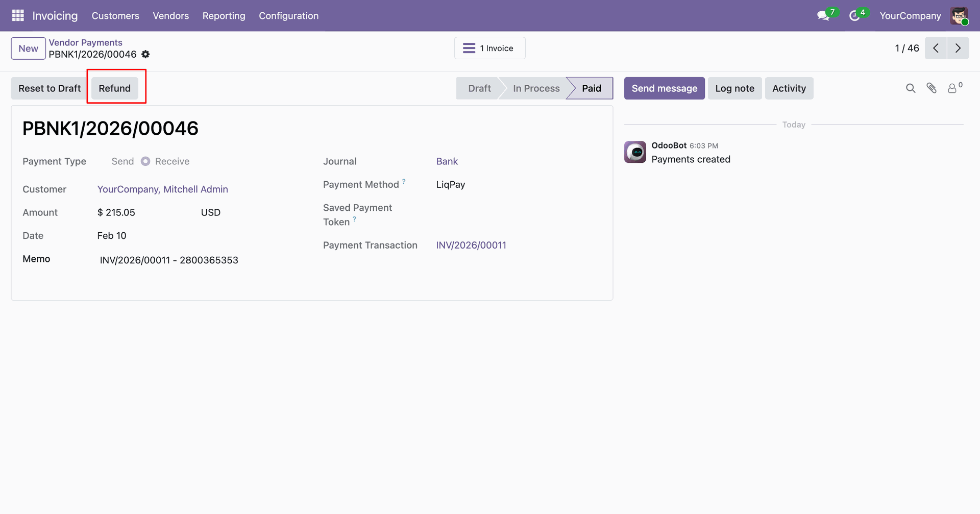Open the Reporting menu
Screen dimensions: 980x514
coord(224,16)
